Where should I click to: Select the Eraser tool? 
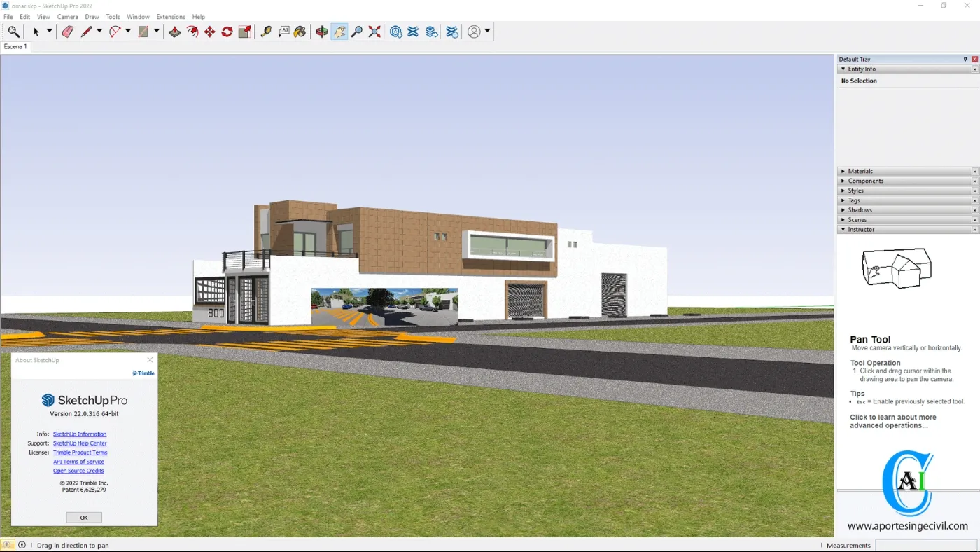(68, 32)
